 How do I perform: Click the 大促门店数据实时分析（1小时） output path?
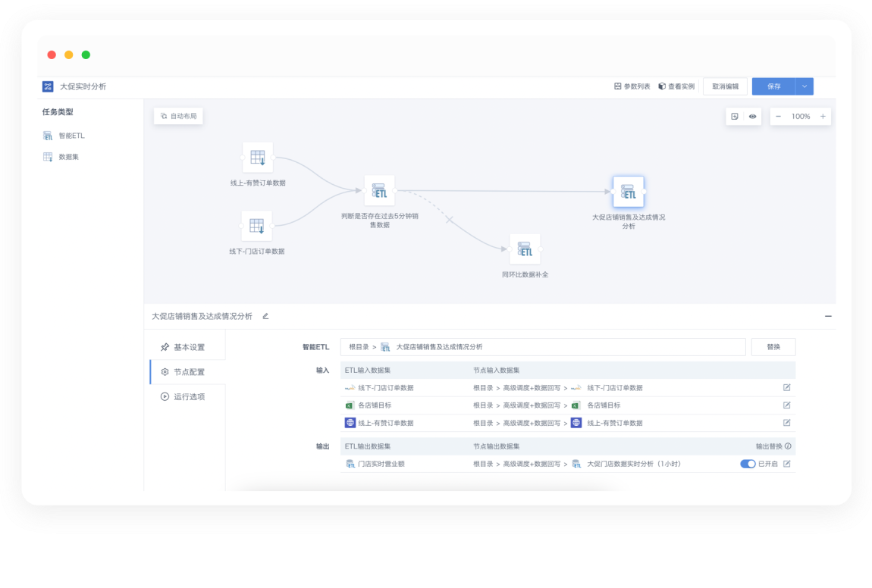click(x=634, y=464)
